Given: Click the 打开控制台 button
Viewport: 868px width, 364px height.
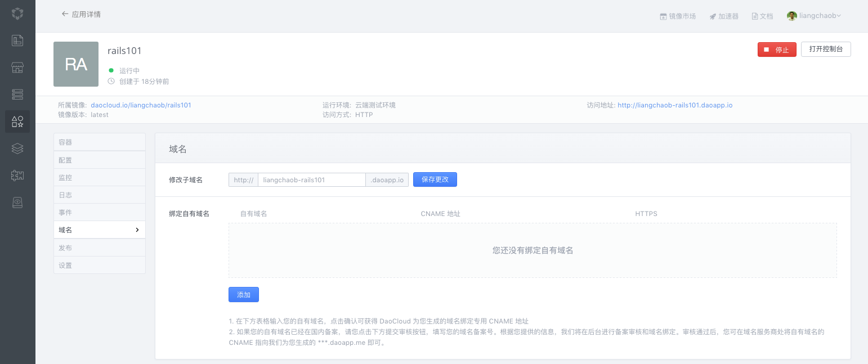Looking at the screenshot, I should pyautogui.click(x=826, y=49).
